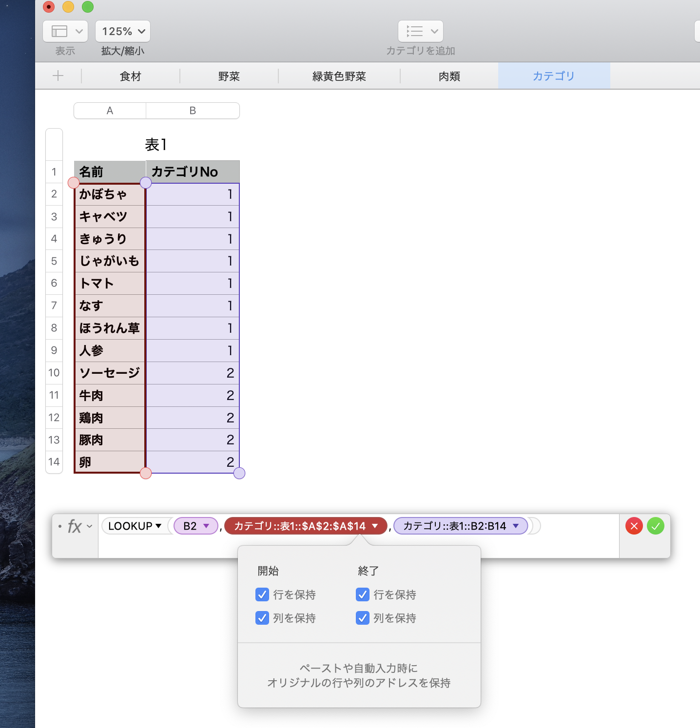Uncheck 開始 行を保持 checkbox
The image size is (700, 728).
pos(262,594)
